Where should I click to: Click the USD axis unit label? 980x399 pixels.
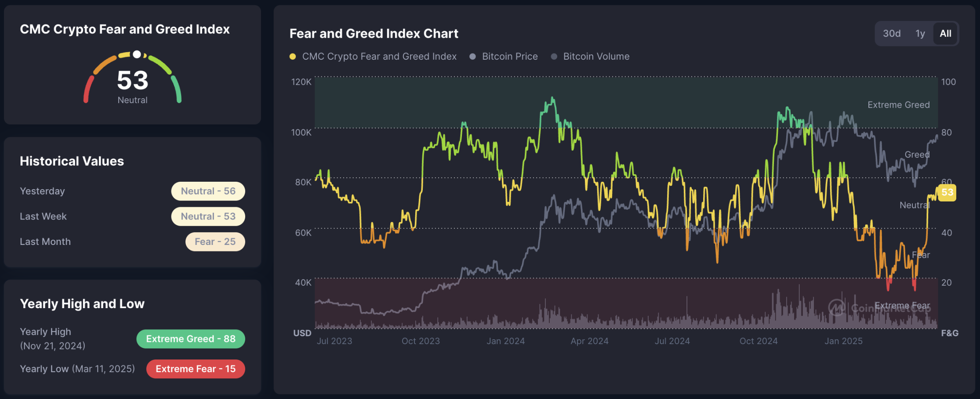[302, 333]
